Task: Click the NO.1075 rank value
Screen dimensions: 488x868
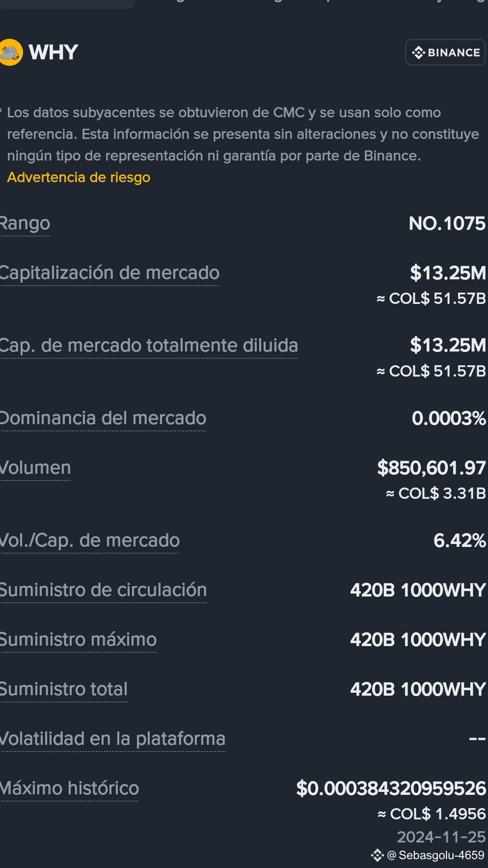Action: click(x=447, y=224)
